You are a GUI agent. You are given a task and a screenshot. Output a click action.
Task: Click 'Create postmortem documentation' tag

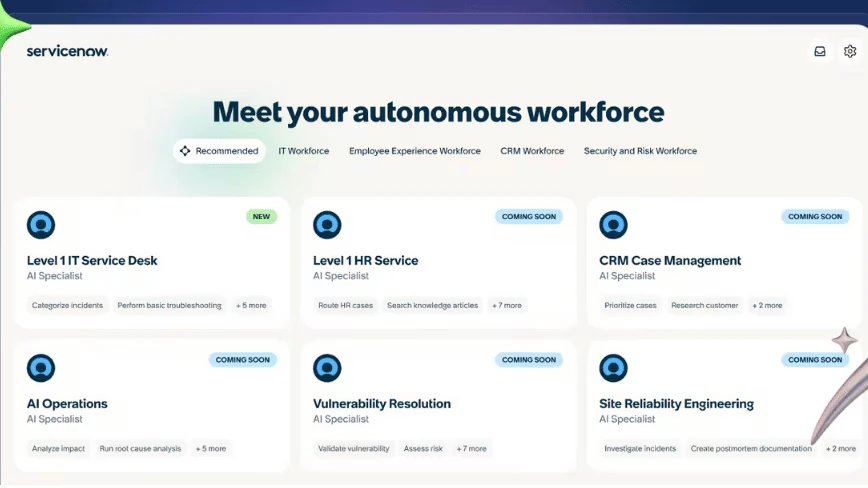(x=751, y=449)
